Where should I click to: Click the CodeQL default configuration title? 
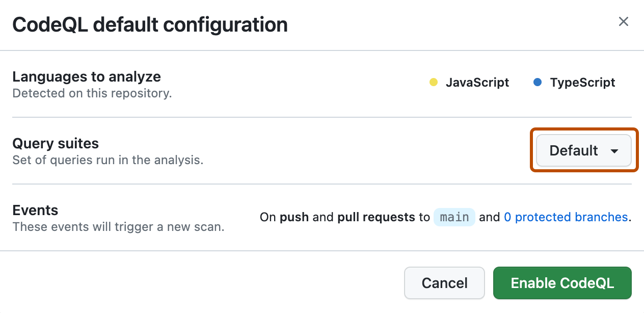tap(150, 24)
